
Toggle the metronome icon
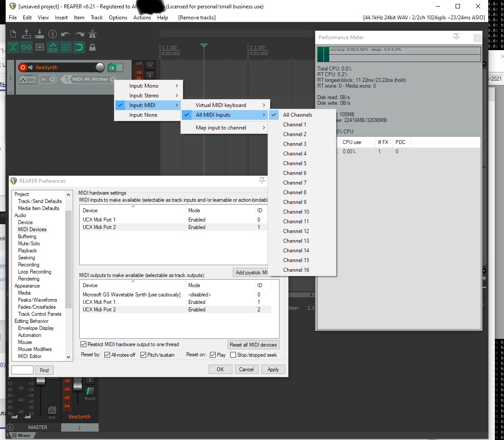(92, 34)
